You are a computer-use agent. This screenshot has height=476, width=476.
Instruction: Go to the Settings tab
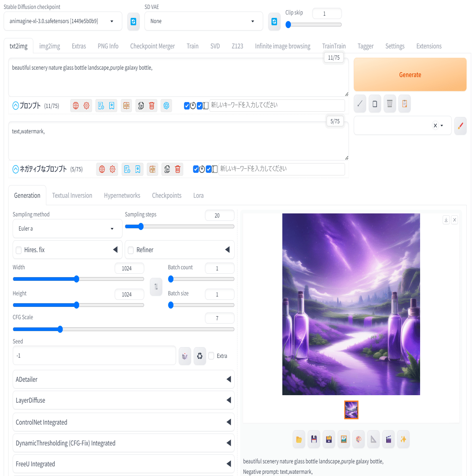coord(395,46)
